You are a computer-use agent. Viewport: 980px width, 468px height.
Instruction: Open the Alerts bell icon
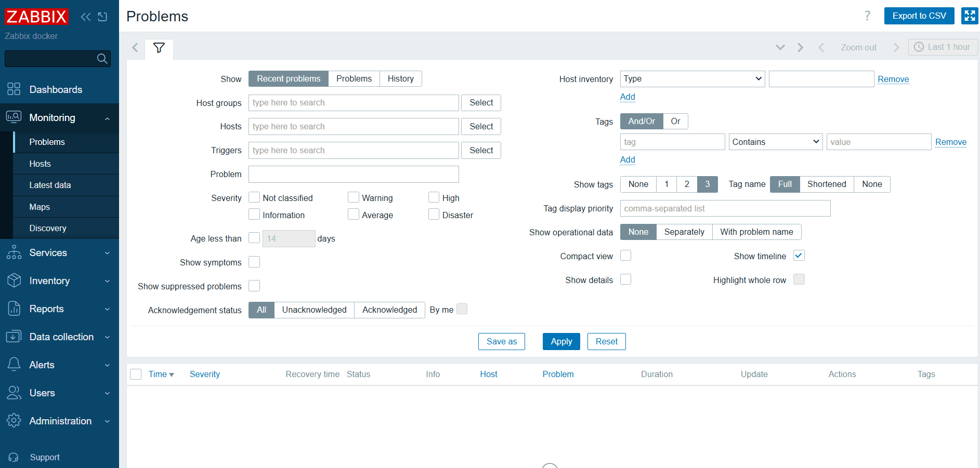click(x=14, y=365)
